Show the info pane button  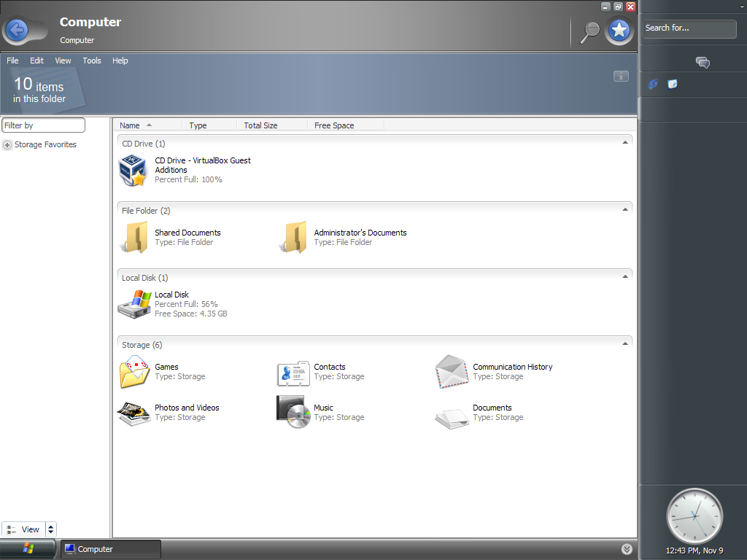tap(621, 77)
